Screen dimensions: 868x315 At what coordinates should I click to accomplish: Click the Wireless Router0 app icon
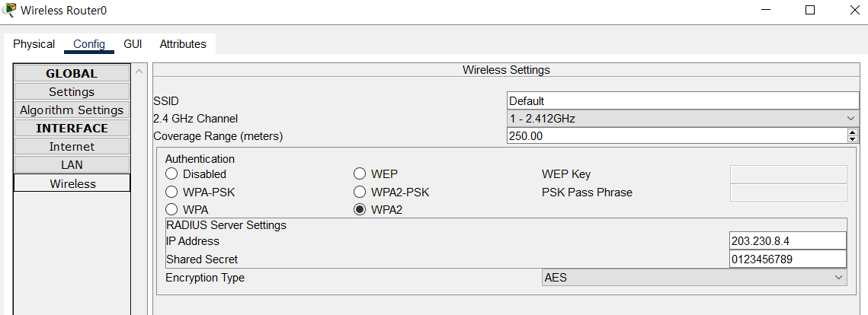click(10, 11)
